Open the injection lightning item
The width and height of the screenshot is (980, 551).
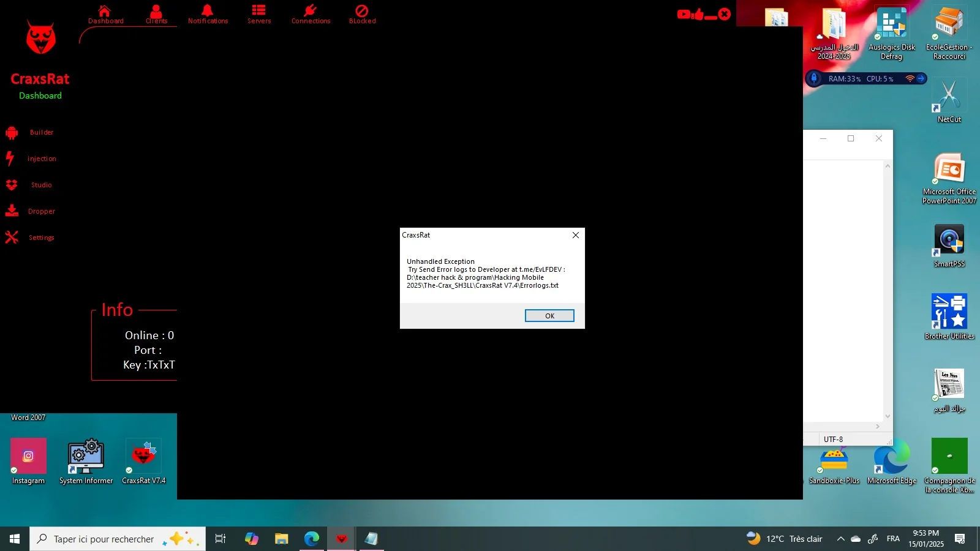coord(31,159)
